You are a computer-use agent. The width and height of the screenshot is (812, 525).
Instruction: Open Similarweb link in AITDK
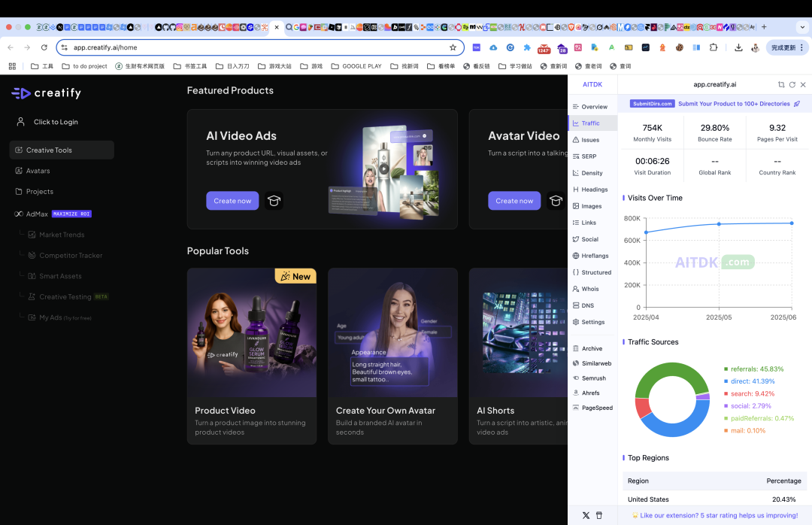(592, 364)
